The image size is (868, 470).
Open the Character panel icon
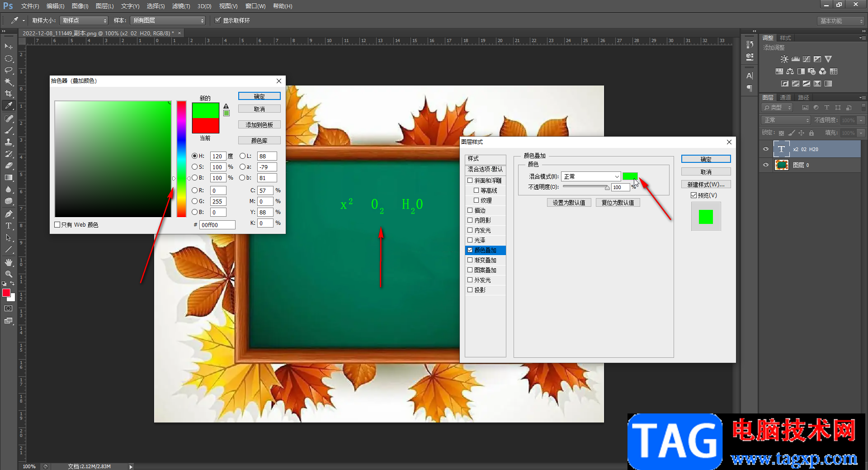tap(750, 76)
